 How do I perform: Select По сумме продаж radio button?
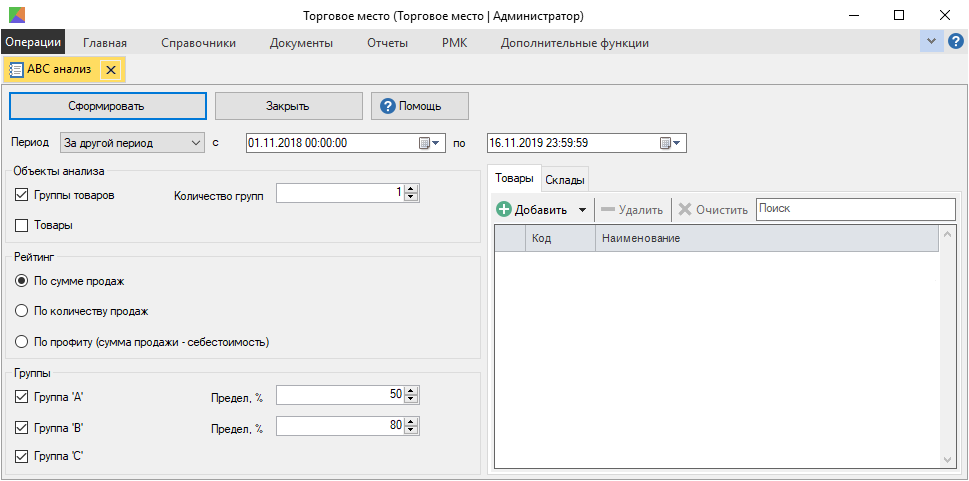coord(22,281)
